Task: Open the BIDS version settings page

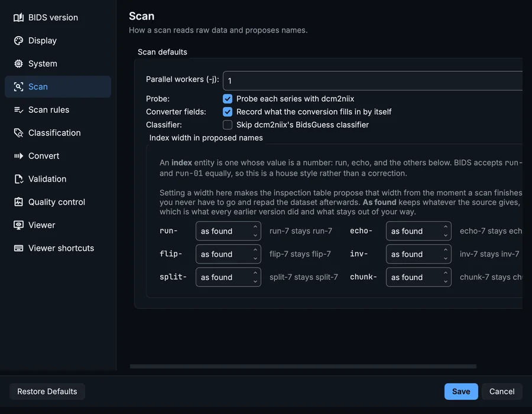Action: point(58,17)
